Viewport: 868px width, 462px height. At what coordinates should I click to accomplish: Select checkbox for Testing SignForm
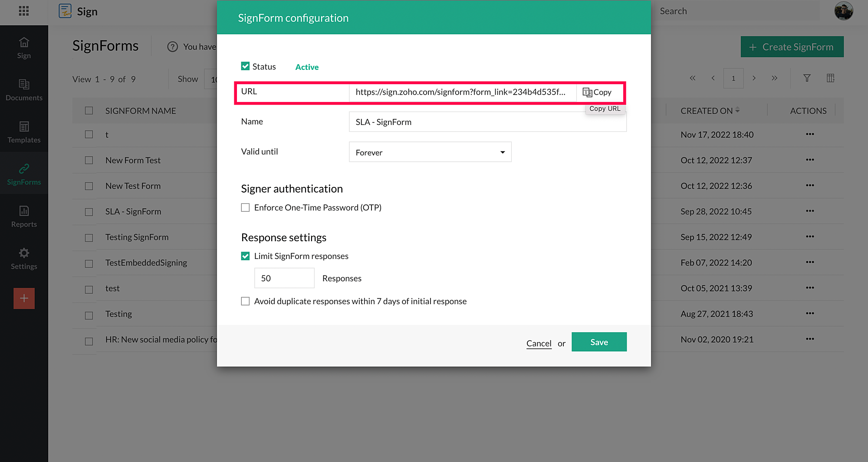pyautogui.click(x=89, y=238)
